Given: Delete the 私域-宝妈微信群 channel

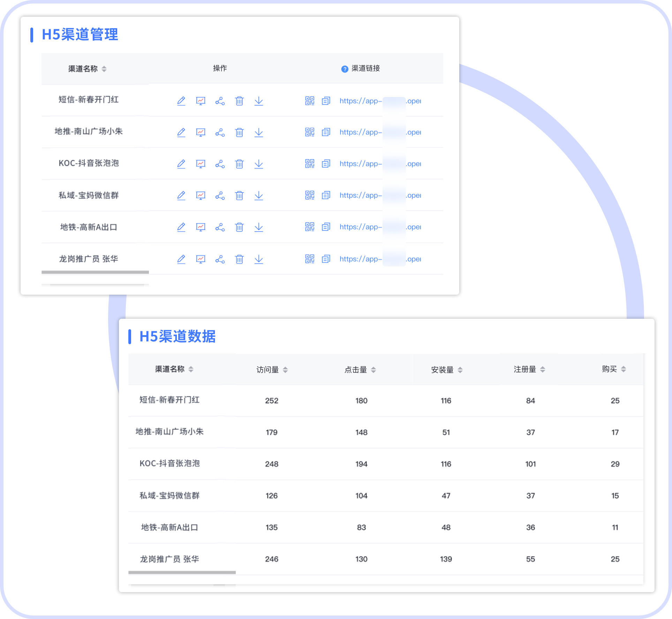Looking at the screenshot, I should pyautogui.click(x=239, y=196).
